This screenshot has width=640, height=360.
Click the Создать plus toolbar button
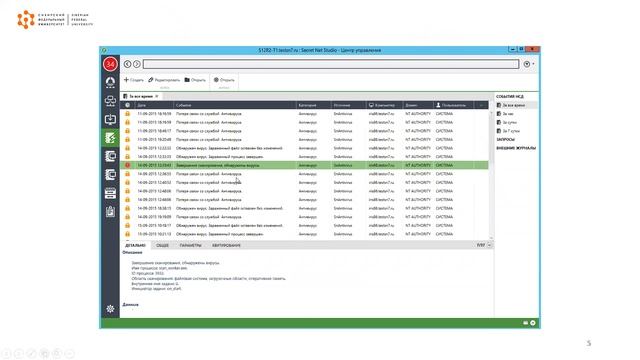(x=133, y=80)
